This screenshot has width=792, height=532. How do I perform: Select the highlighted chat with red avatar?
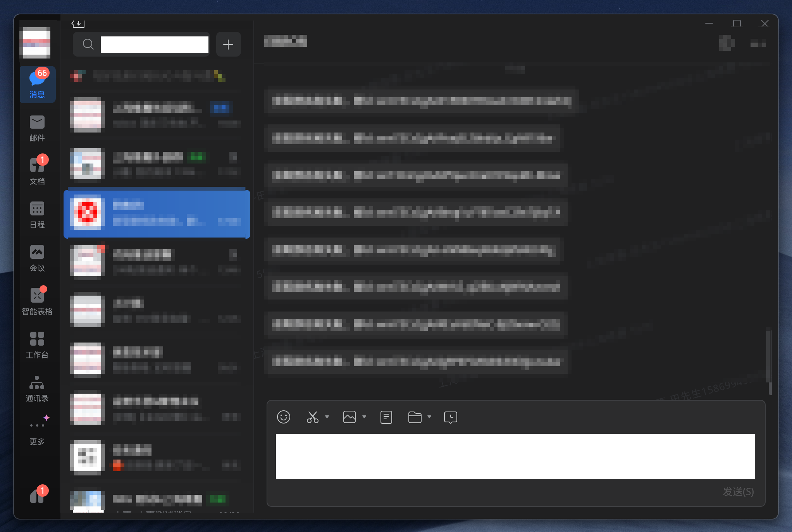(x=157, y=213)
